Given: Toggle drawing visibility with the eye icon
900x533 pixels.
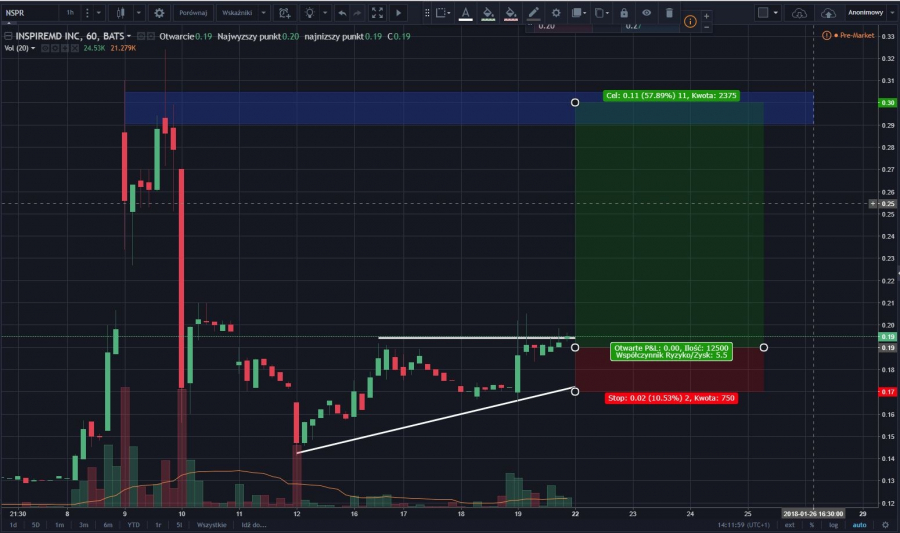Looking at the screenshot, I should point(646,13).
